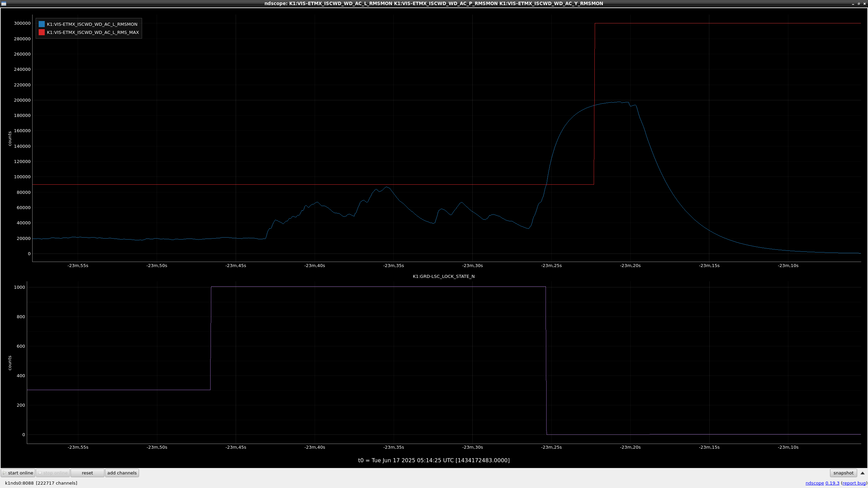Click -23m,20s tick under upper plot
The width and height of the screenshot is (868, 488).
[630, 265]
